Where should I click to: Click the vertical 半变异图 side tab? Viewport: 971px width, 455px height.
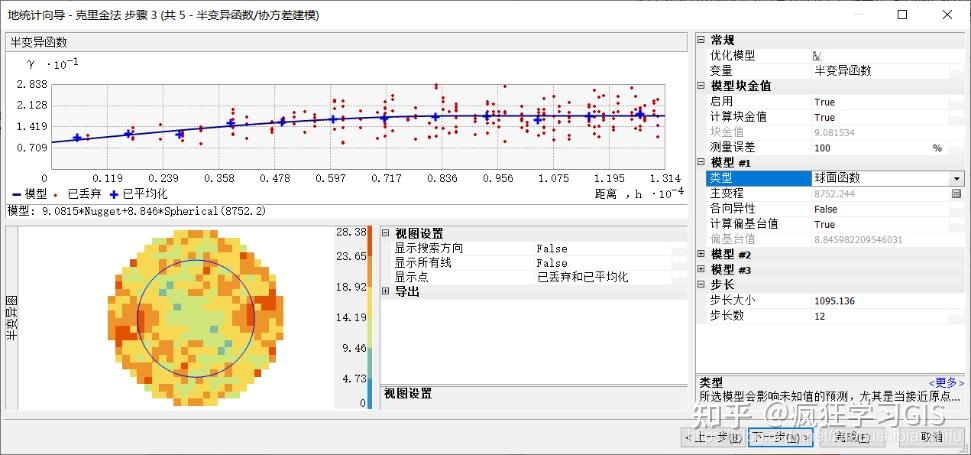pos(11,318)
